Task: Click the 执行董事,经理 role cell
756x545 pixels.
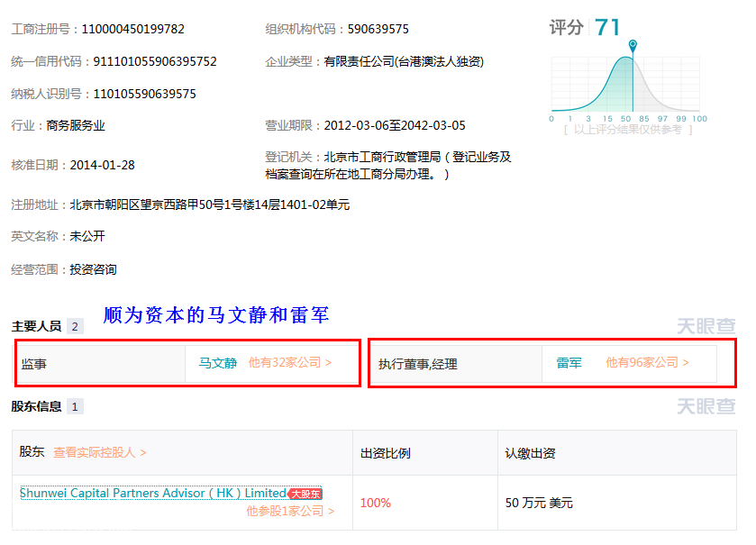Action: pyautogui.click(x=456, y=364)
